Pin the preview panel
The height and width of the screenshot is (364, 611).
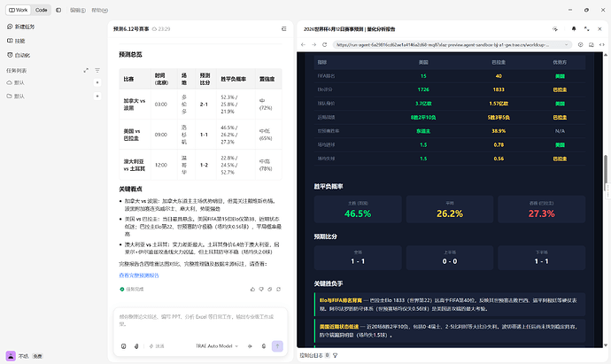pyautogui.click(x=574, y=29)
